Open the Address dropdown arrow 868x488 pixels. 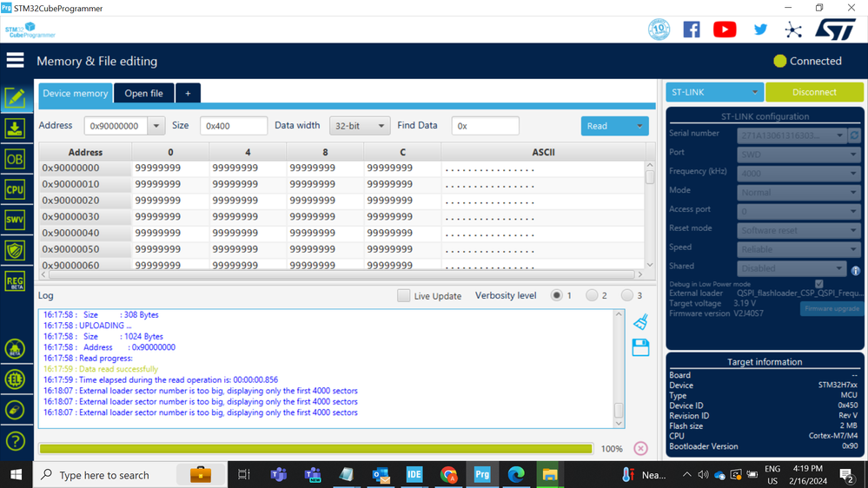click(x=156, y=126)
